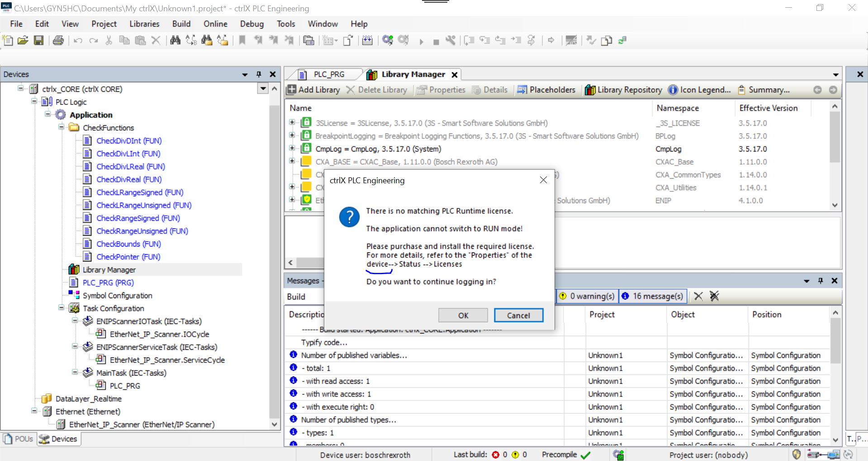Click Cancel in license dialog
The image size is (868, 461).
click(x=518, y=315)
